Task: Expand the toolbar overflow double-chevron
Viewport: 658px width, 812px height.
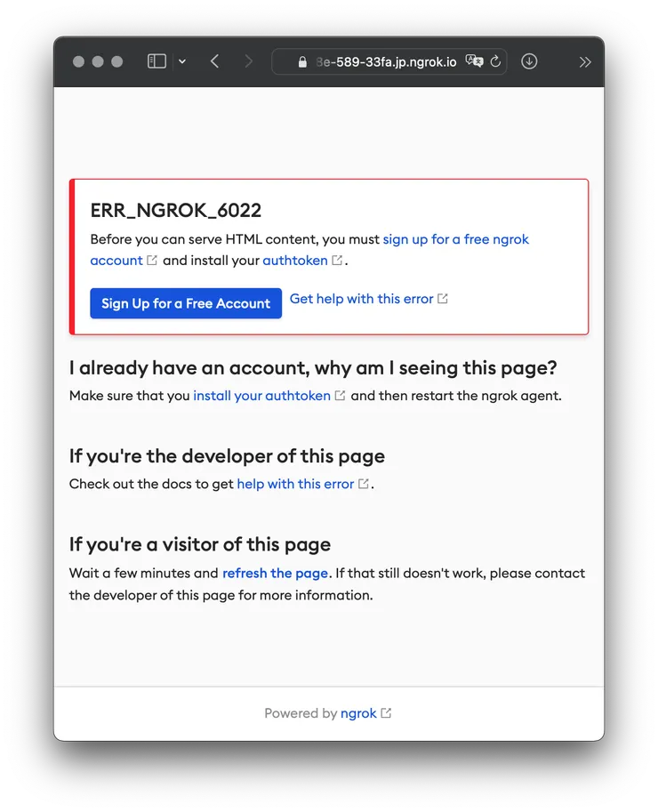Action: pyautogui.click(x=585, y=62)
